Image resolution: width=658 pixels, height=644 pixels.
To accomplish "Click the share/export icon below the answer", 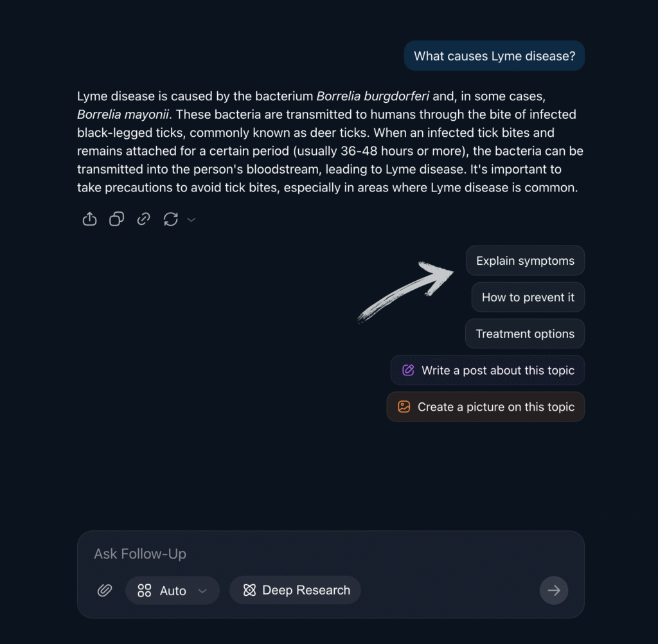I will (89, 219).
